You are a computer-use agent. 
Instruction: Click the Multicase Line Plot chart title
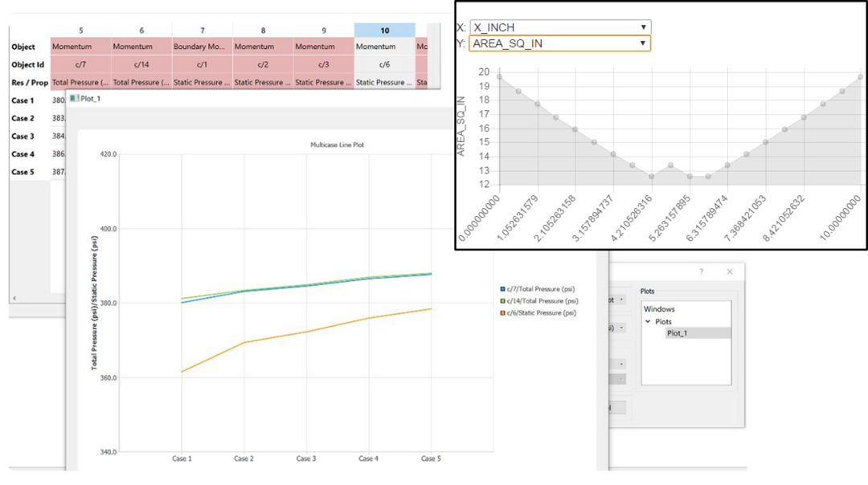coord(337,145)
